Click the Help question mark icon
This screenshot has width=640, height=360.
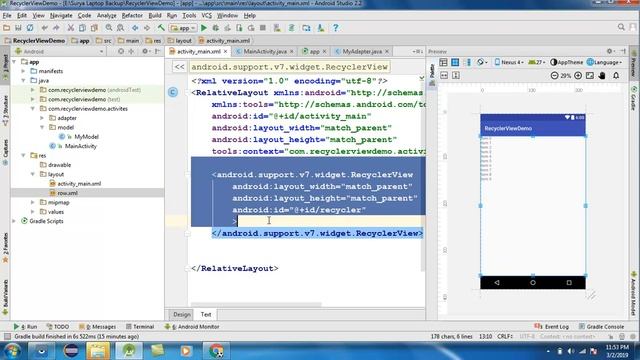336,28
